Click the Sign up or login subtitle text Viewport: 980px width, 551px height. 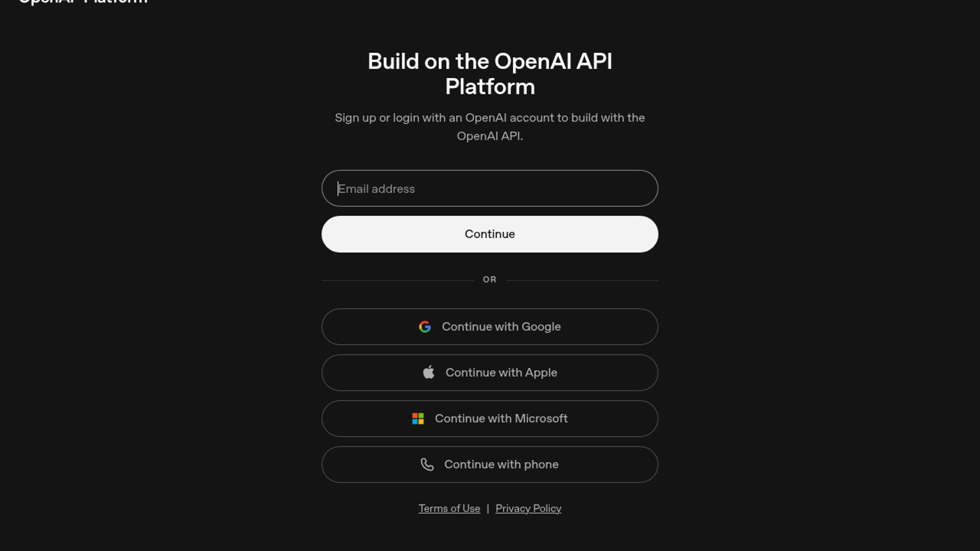pyautogui.click(x=490, y=127)
